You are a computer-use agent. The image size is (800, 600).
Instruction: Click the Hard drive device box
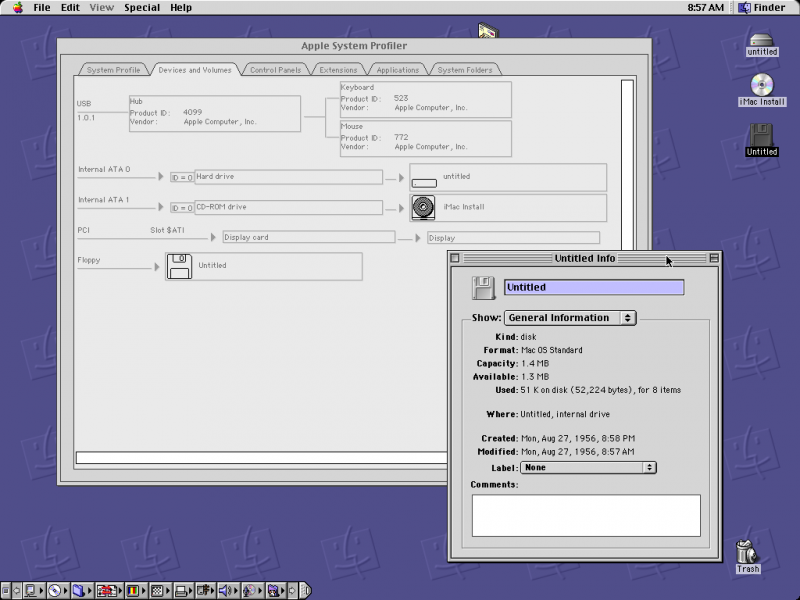pyautogui.click(x=288, y=177)
